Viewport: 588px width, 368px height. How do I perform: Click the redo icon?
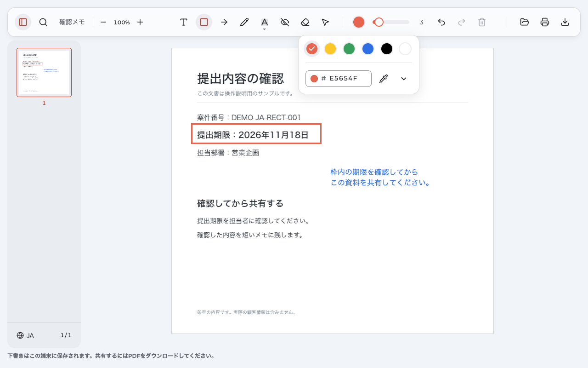(x=462, y=22)
